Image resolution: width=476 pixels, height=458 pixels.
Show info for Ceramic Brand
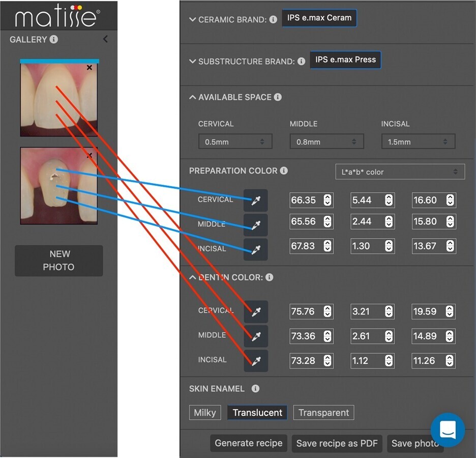pos(273,19)
